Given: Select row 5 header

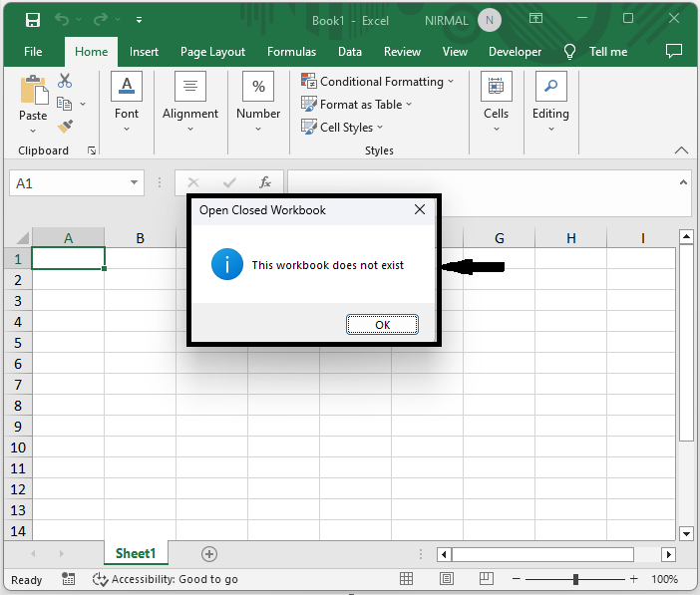Looking at the screenshot, I should point(18,343).
